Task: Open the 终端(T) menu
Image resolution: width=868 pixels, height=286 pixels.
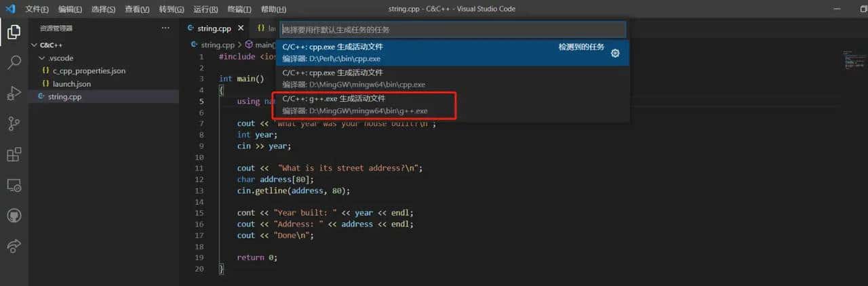Action: click(x=239, y=9)
